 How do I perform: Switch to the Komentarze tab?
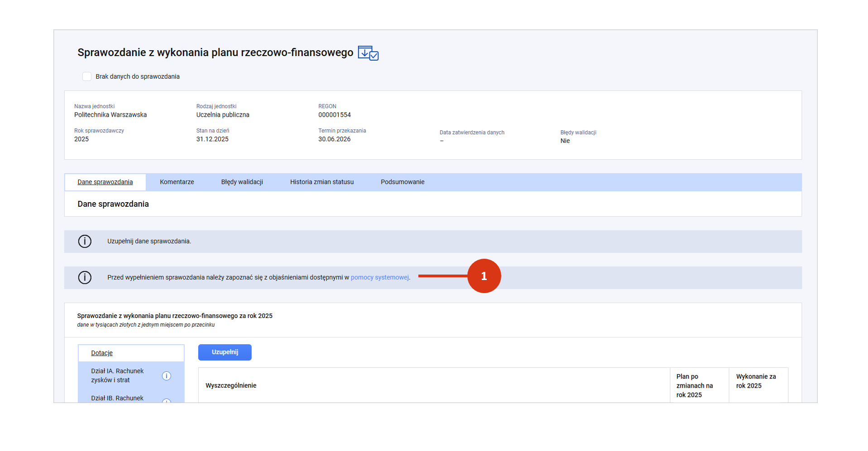tap(177, 182)
